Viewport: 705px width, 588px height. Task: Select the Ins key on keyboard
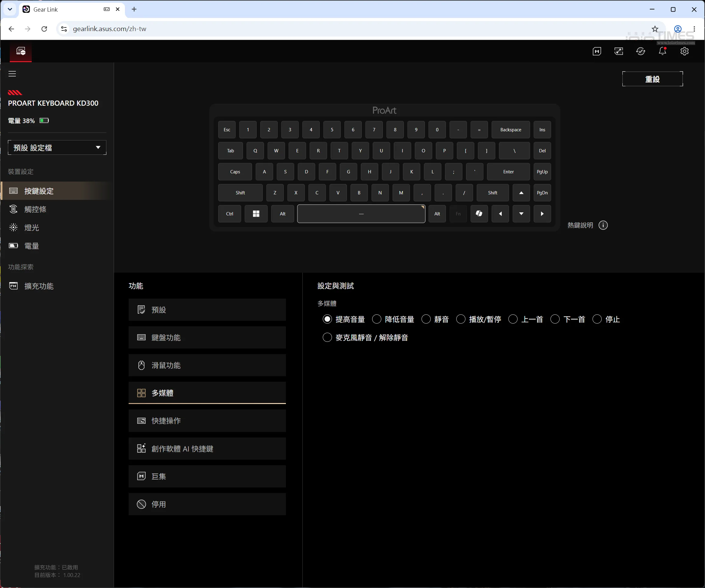pos(542,130)
